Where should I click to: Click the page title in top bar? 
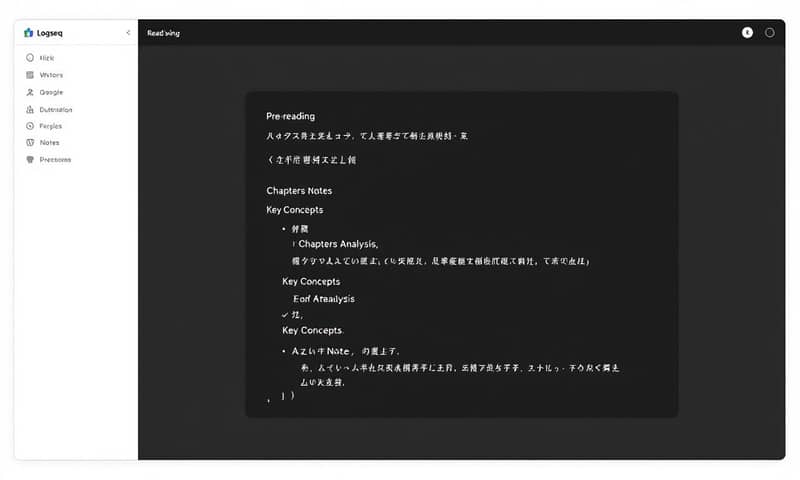(x=164, y=33)
